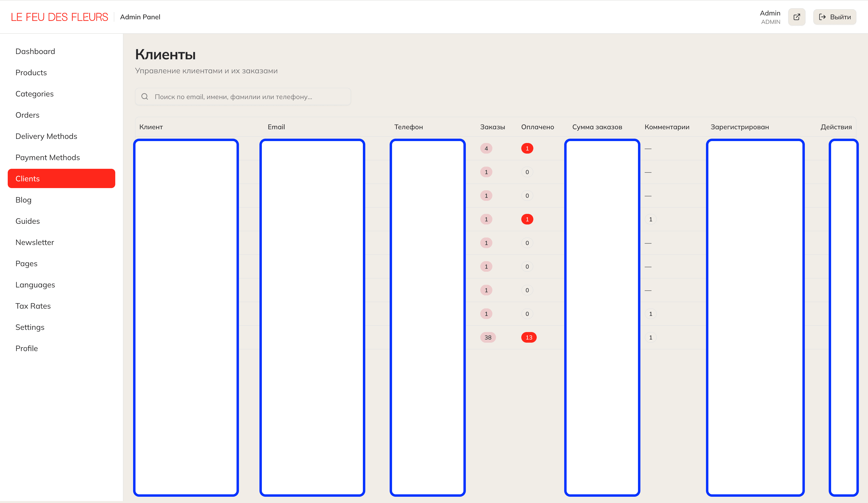This screenshot has width=868, height=503.
Task: Click the LE FEU DES FLEURS logo
Action: pos(59,17)
